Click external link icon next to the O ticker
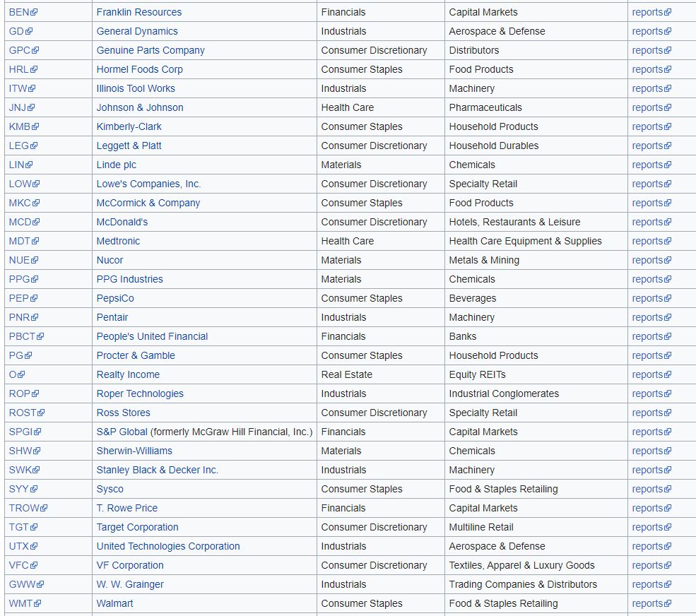Screen dimensions: 696x616 click(21, 375)
